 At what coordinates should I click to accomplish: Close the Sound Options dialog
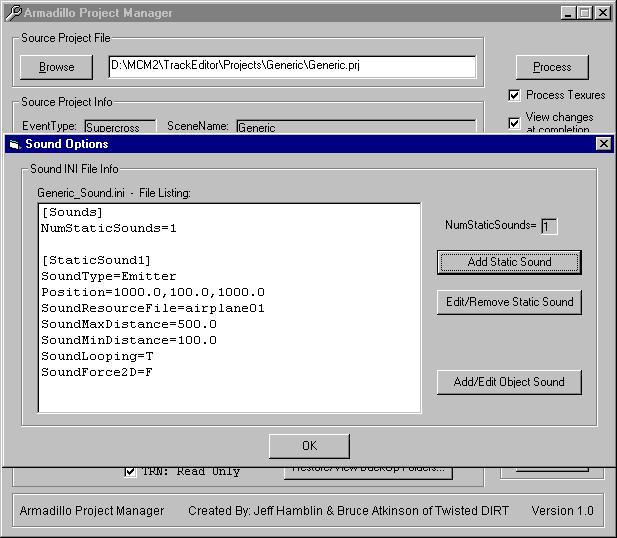click(x=602, y=144)
